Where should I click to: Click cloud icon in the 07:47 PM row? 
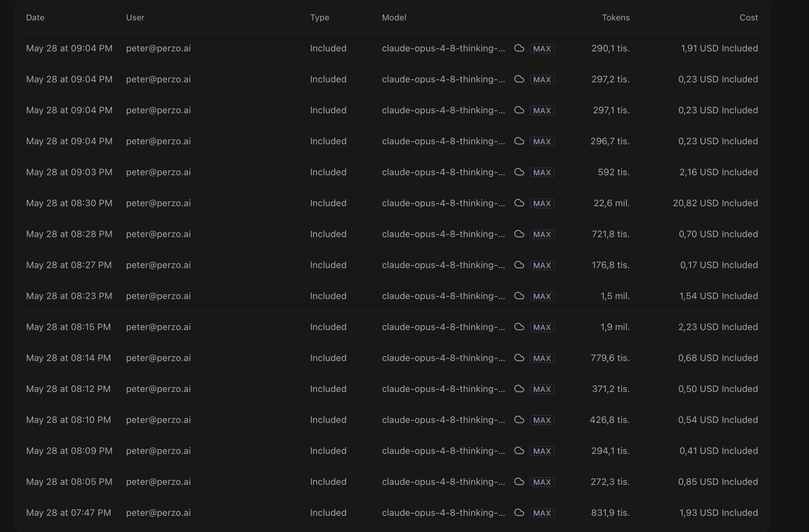click(519, 513)
